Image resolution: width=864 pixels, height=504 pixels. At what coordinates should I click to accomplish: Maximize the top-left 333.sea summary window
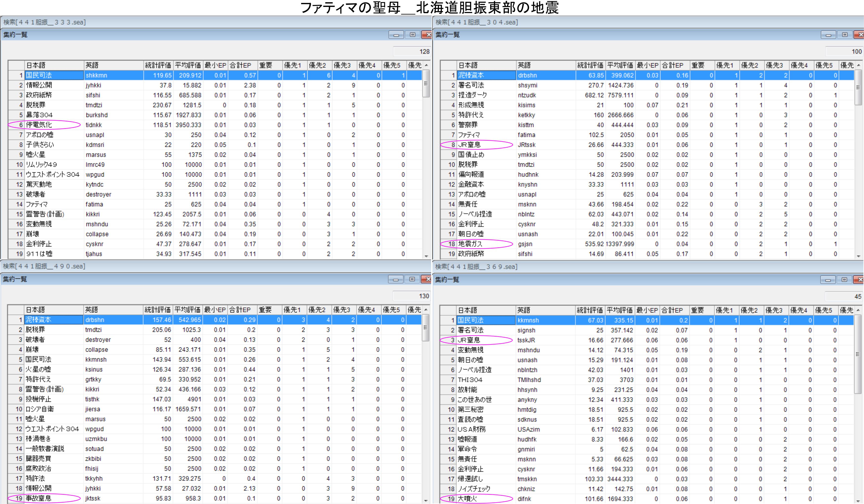(413, 35)
